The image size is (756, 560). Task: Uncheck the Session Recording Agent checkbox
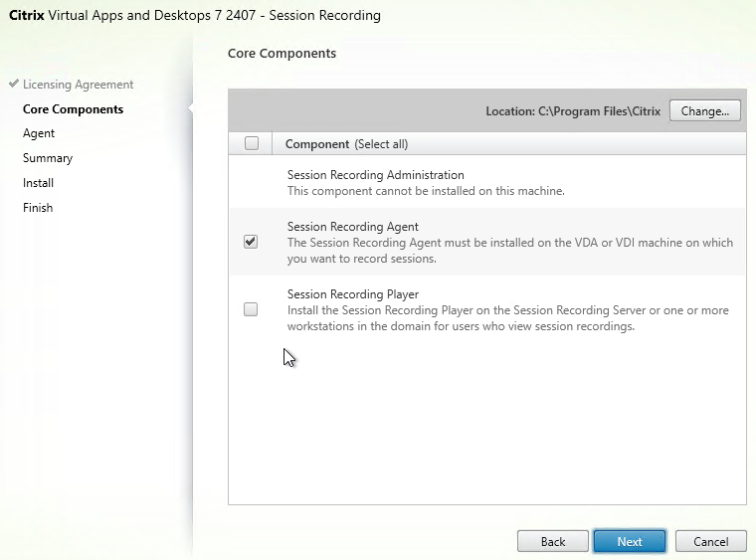click(251, 242)
